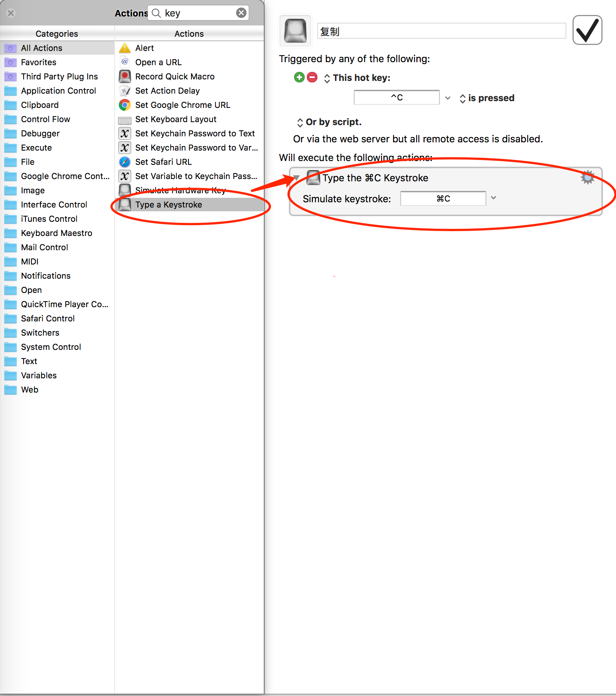This screenshot has height=696, width=616.
Task: Remove the trigger with red minus
Action: pos(312,78)
